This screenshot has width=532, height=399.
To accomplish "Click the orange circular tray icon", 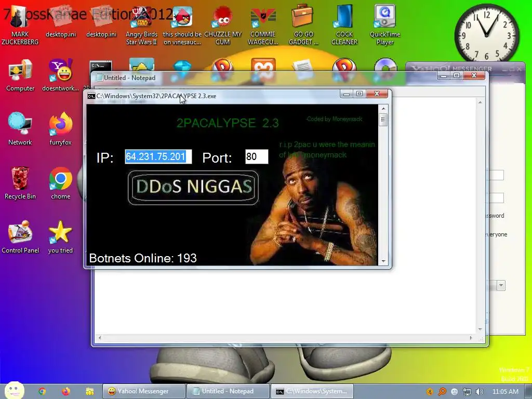I will pos(430,392).
